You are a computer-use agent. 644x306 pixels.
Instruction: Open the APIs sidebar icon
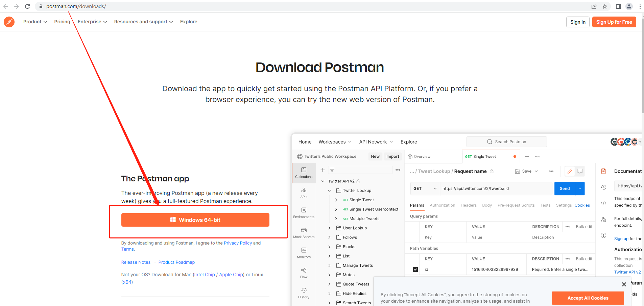pos(304,193)
